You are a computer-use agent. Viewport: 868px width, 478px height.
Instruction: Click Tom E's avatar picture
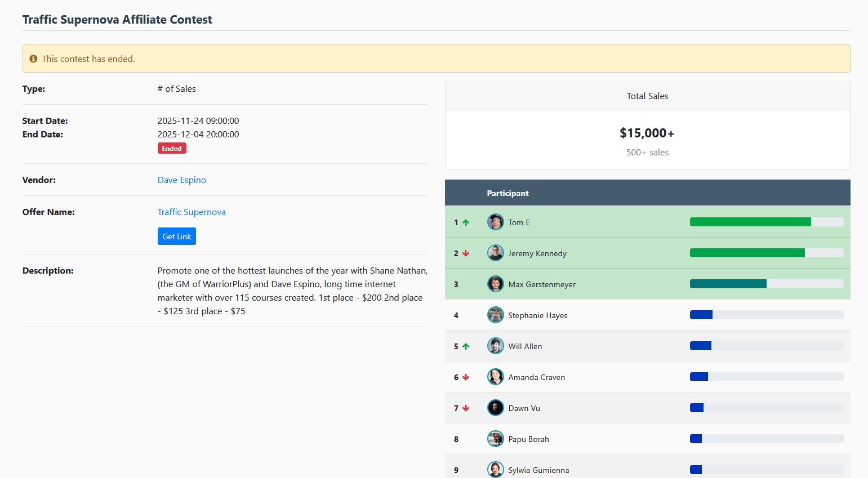click(495, 222)
